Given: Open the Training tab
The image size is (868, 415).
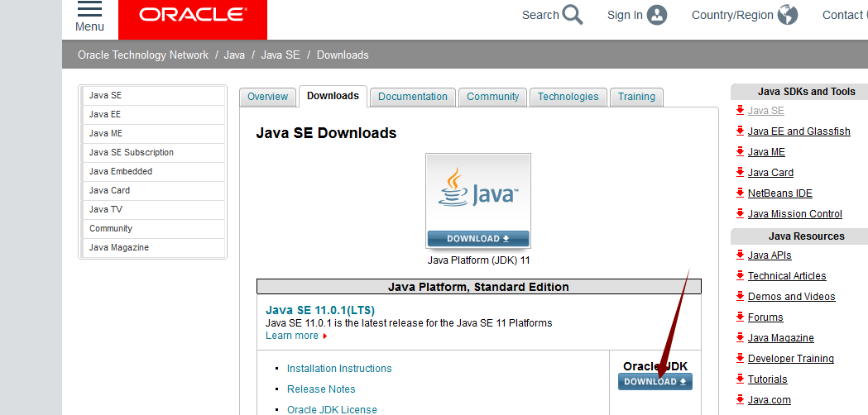Looking at the screenshot, I should [x=636, y=97].
